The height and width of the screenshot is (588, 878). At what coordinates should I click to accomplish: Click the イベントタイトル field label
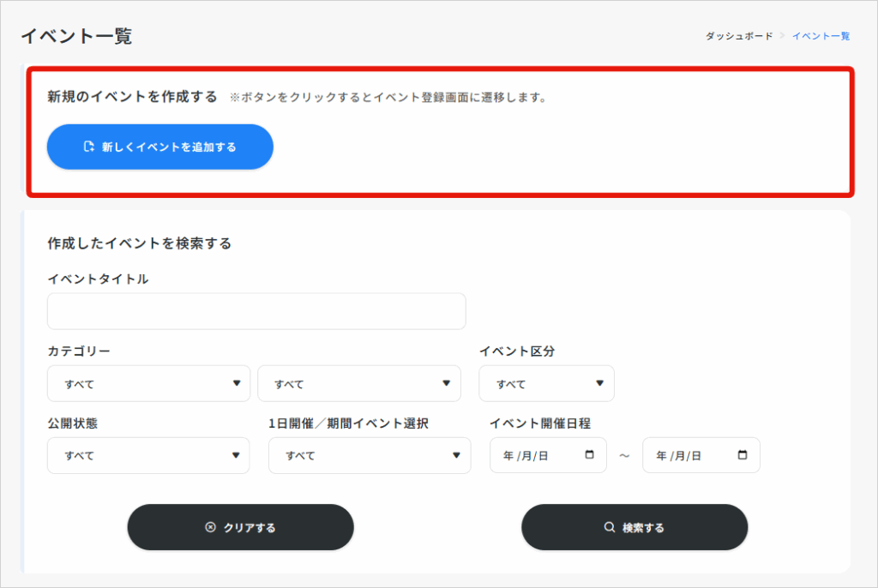(98, 279)
